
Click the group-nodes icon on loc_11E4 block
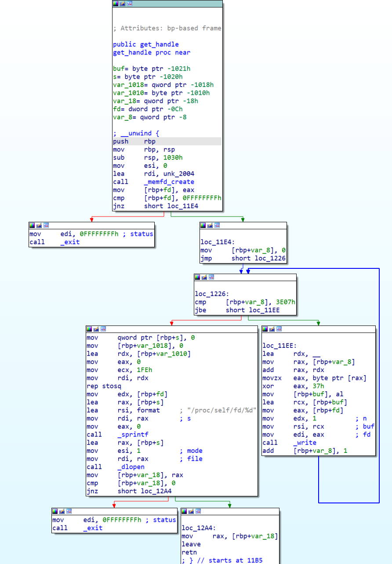click(x=216, y=225)
